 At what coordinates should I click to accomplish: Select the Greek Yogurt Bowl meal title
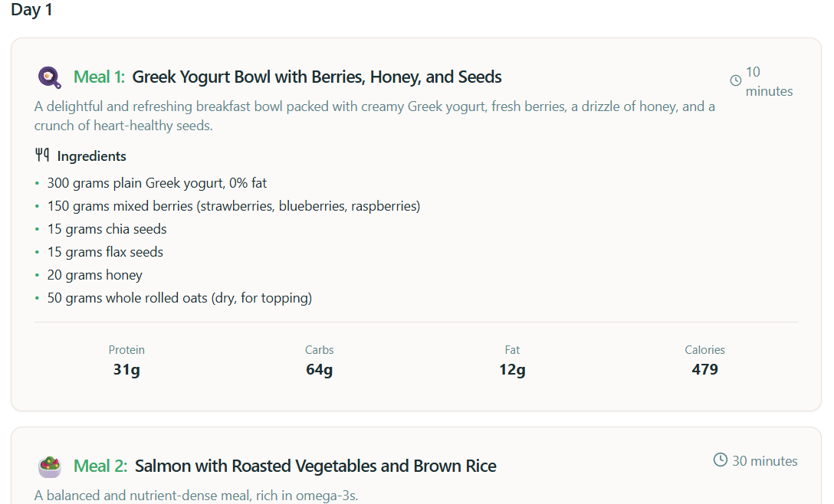click(x=317, y=77)
